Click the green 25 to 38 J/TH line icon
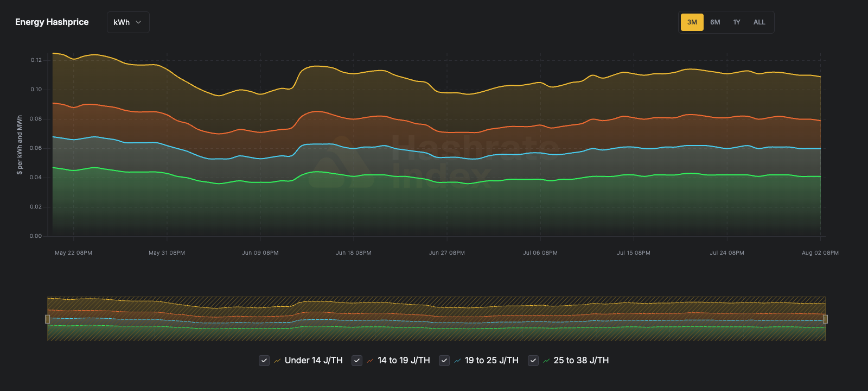Viewport: 868px width, 391px height. coord(546,361)
